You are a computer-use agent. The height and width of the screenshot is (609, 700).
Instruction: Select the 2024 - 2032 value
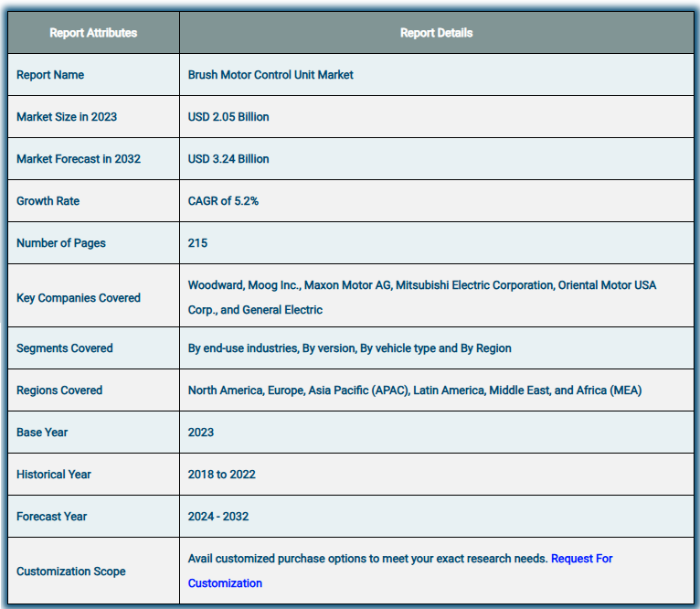pos(218,516)
